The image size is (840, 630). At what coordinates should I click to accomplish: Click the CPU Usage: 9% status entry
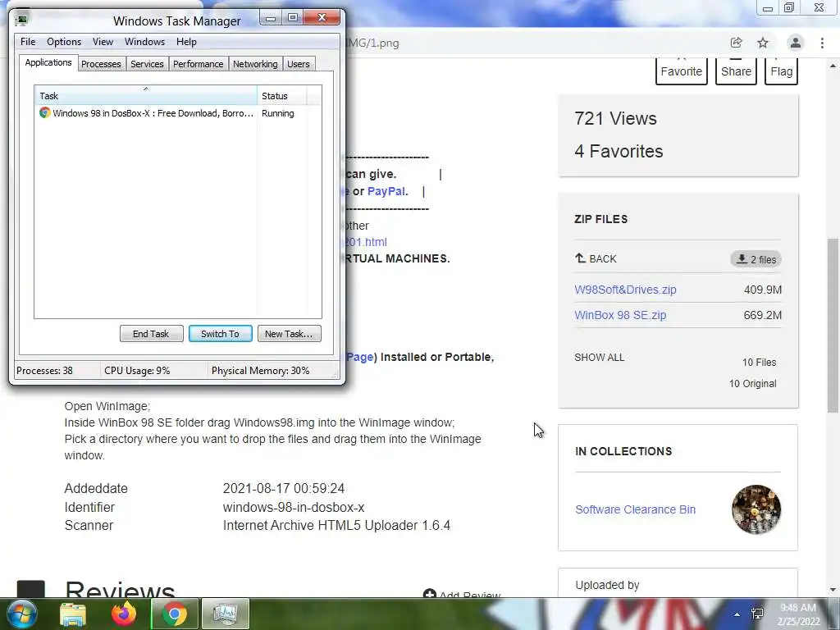tap(137, 371)
